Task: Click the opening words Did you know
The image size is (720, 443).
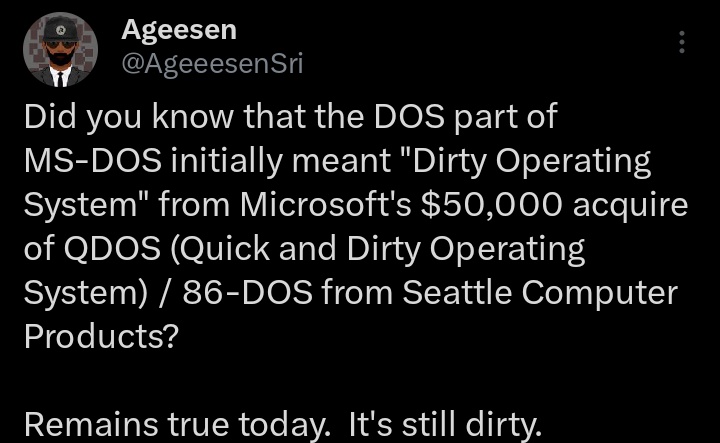Action: [129, 117]
